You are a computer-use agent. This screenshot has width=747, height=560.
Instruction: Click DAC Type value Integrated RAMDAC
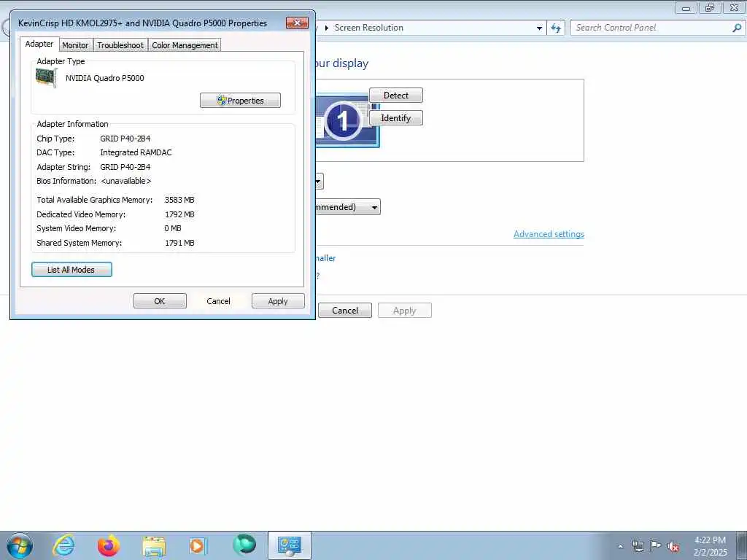[136, 152]
